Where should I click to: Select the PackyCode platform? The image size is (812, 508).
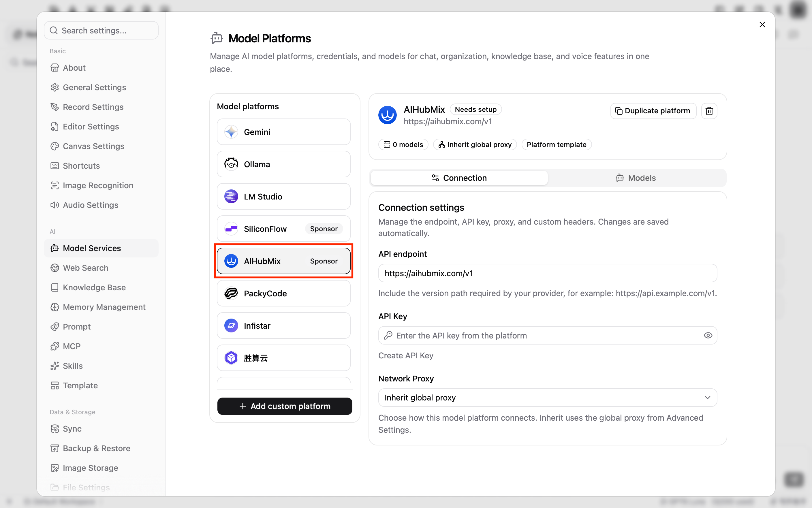[x=283, y=293]
